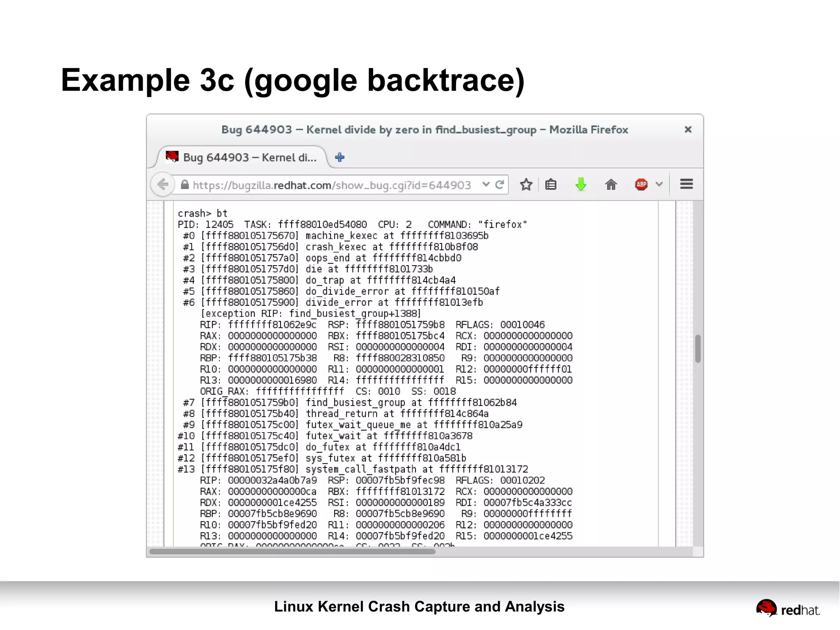
Task: Click the #5 do_divide_error frame
Action: 341,291
